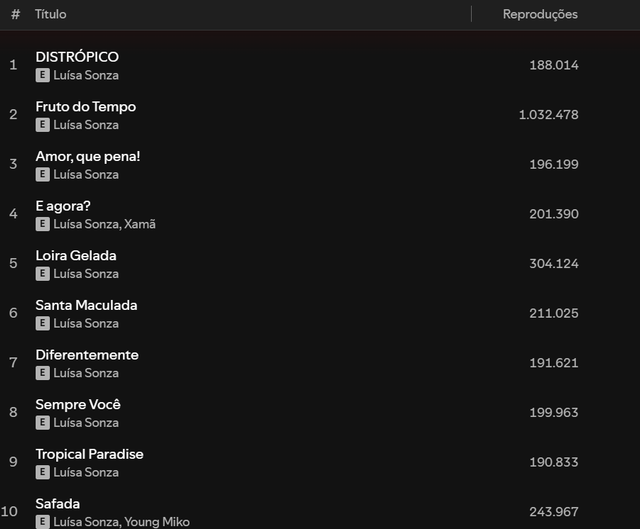The height and width of the screenshot is (529, 640).
Task: Click the explicit badge under Safada
Action: coord(42,522)
